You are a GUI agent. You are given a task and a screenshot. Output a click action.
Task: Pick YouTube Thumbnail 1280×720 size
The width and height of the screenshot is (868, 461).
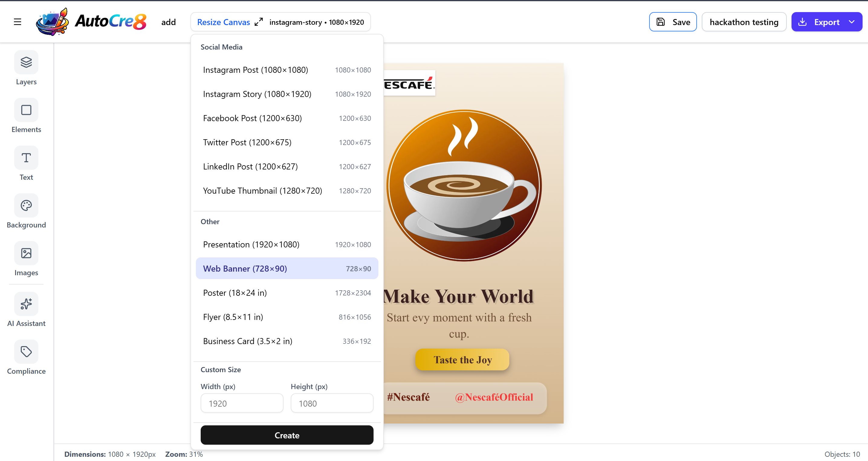pyautogui.click(x=287, y=191)
